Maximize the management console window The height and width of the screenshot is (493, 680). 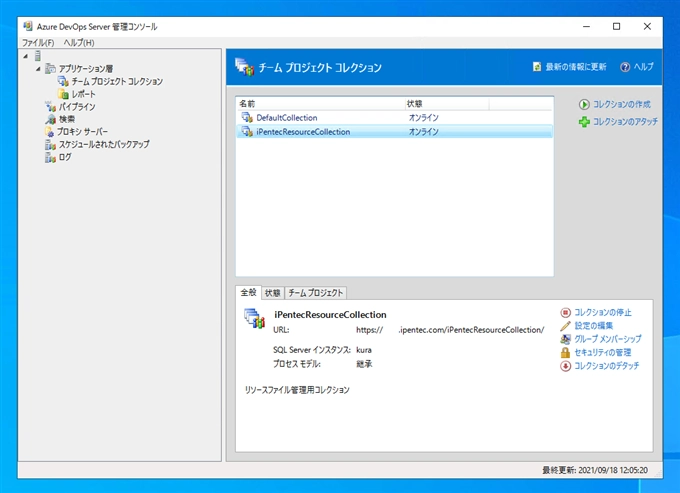[616, 26]
